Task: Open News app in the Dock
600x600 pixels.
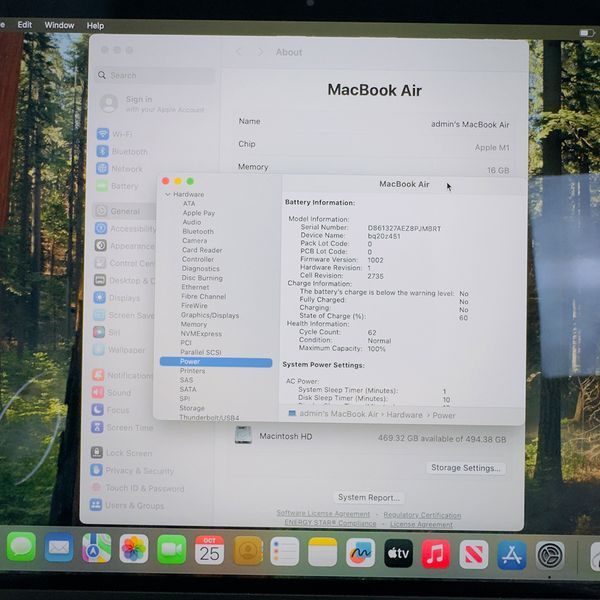Action: pos(474,555)
